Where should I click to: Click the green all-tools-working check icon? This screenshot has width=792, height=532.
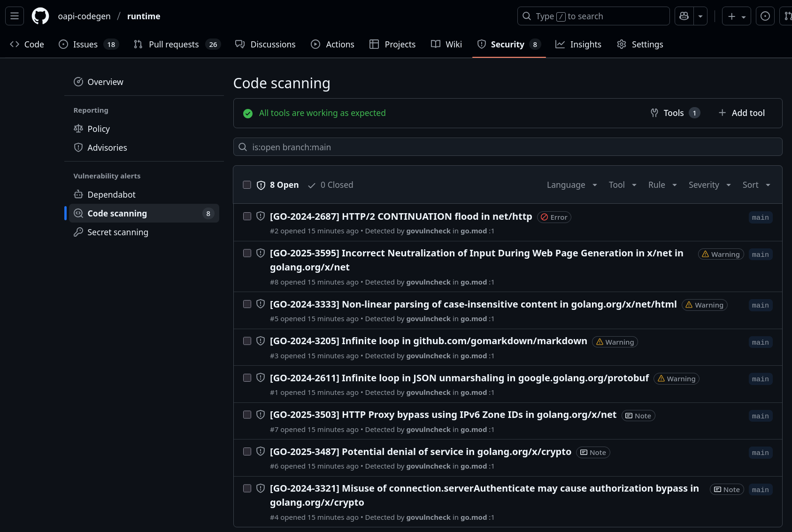(248, 113)
